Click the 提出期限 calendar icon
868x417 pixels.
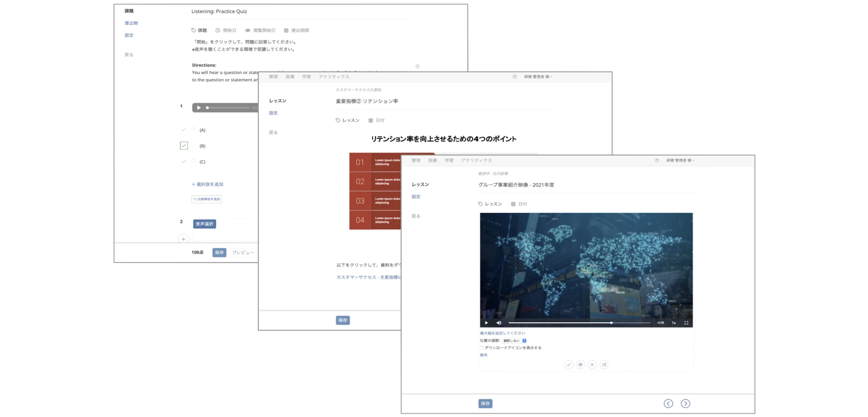pos(286,30)
